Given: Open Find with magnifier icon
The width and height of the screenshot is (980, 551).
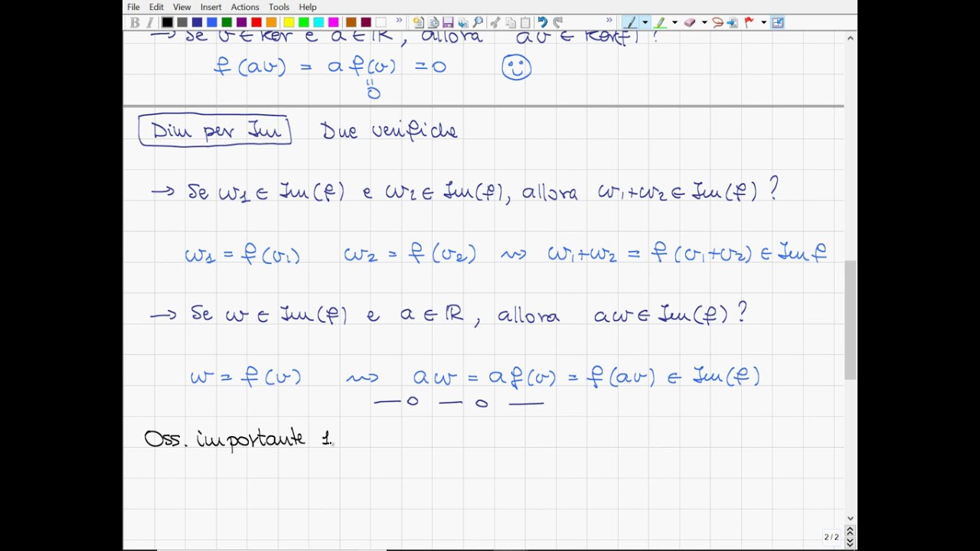Looking at the screenshot, I should (x=478, y=22).
